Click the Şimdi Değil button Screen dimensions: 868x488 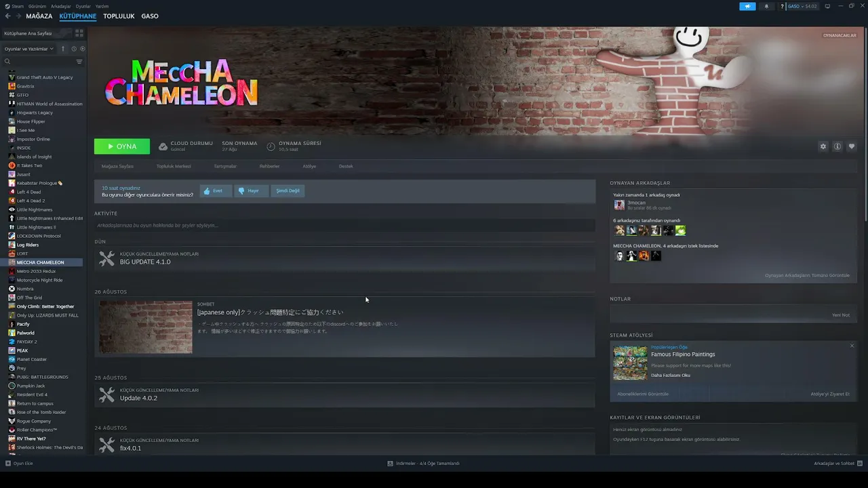(288, 191)
